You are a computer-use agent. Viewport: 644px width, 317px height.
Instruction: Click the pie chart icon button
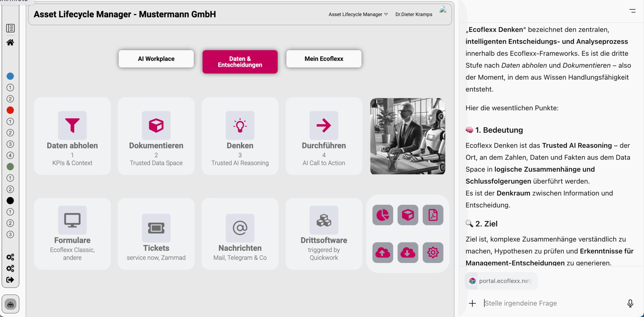tap(382, 215)
